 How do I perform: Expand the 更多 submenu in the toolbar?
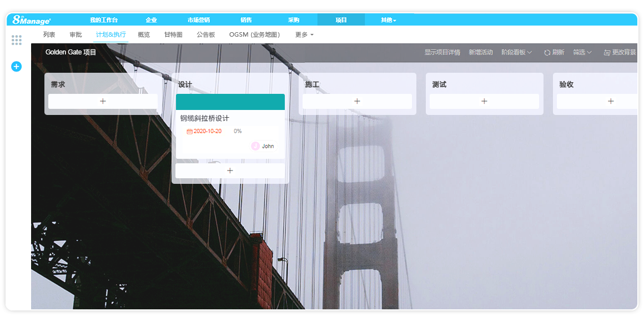pos(303,34)
